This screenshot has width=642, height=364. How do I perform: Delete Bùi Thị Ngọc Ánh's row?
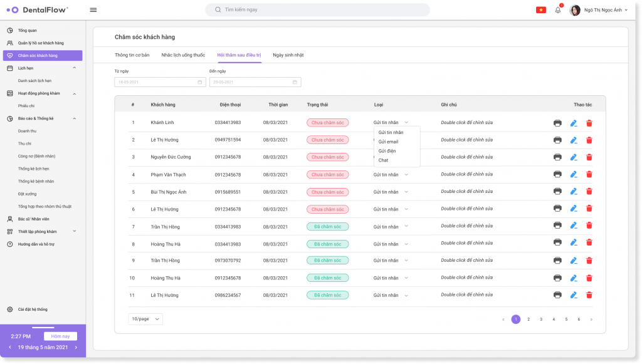coord(589,192)
